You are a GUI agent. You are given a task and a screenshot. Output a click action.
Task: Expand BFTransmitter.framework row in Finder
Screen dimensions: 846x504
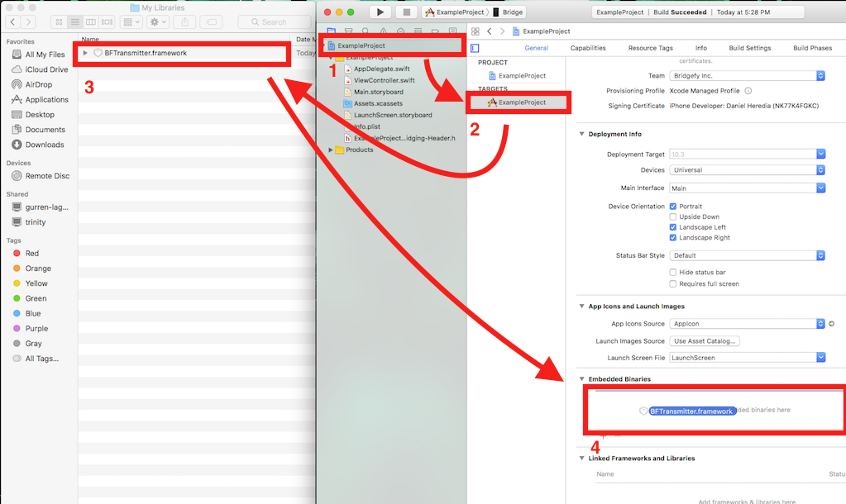(x=85, y=53)
